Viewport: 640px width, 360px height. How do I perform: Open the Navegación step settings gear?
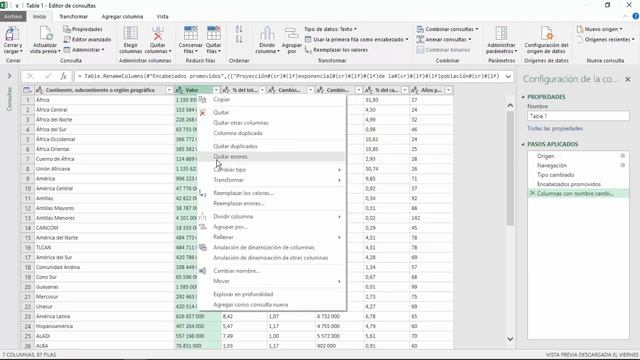(622, 165)
